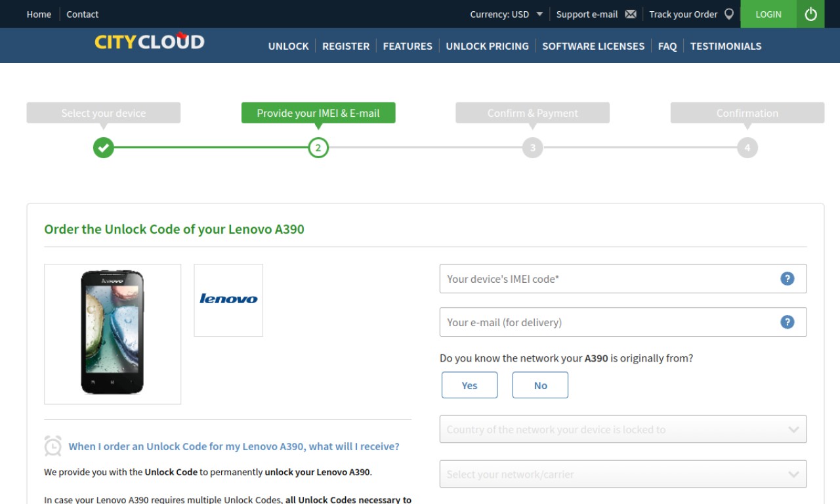Open the Testimonials menu item

[726, 46]
